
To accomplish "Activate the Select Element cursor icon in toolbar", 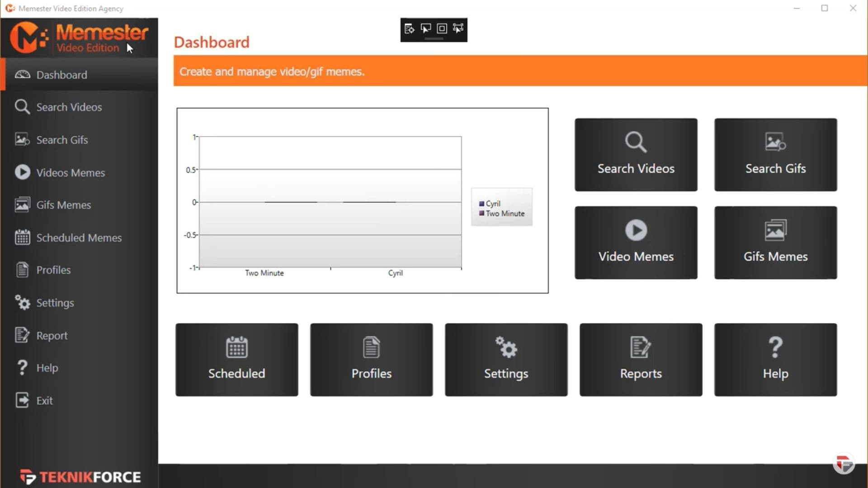I will pyautogui.click(x=425, y=29).
